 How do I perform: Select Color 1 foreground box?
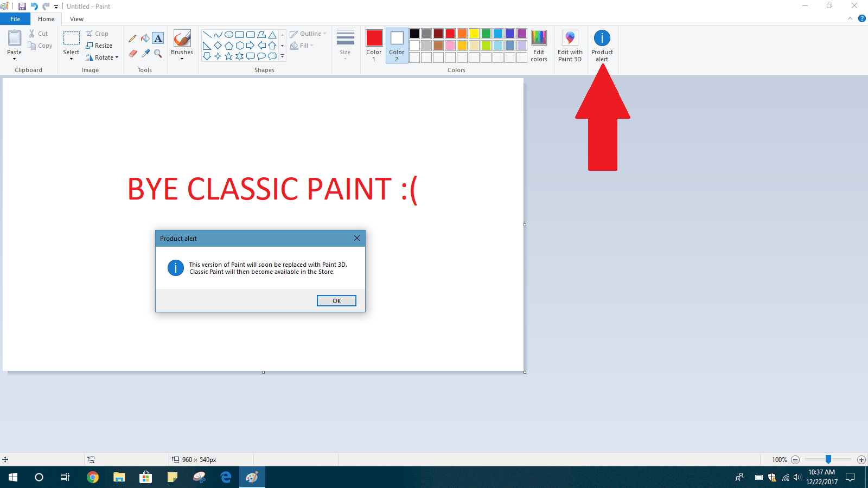(374, 46)
